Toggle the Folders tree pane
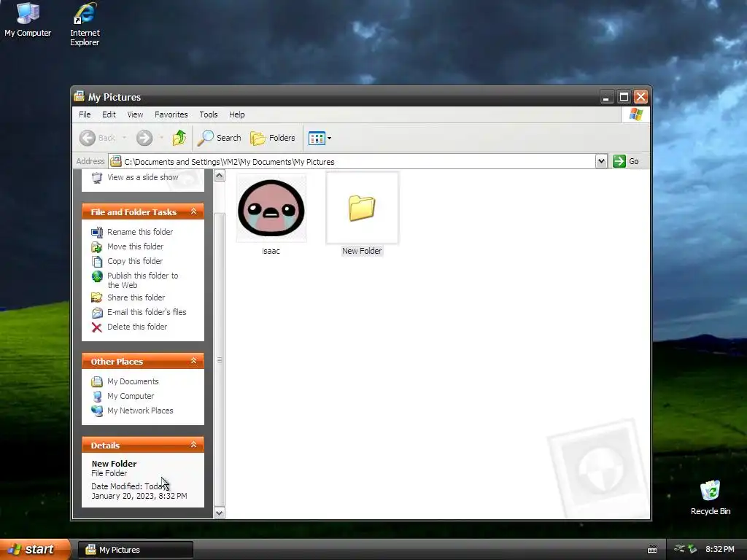 pyautogui.click(x=273, y=138)
